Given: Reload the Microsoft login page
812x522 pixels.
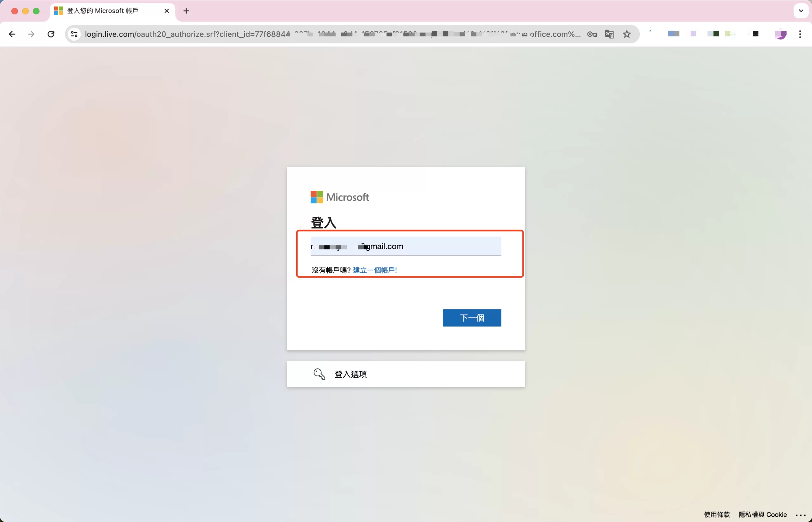Looking at the screenshot, I should (x=51, y=34).
